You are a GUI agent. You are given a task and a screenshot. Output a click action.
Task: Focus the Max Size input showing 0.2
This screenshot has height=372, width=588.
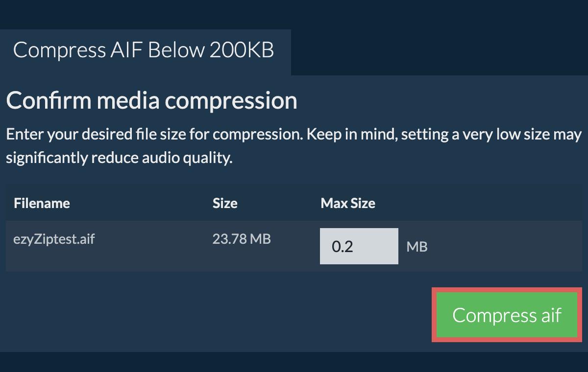pos(359,246)
